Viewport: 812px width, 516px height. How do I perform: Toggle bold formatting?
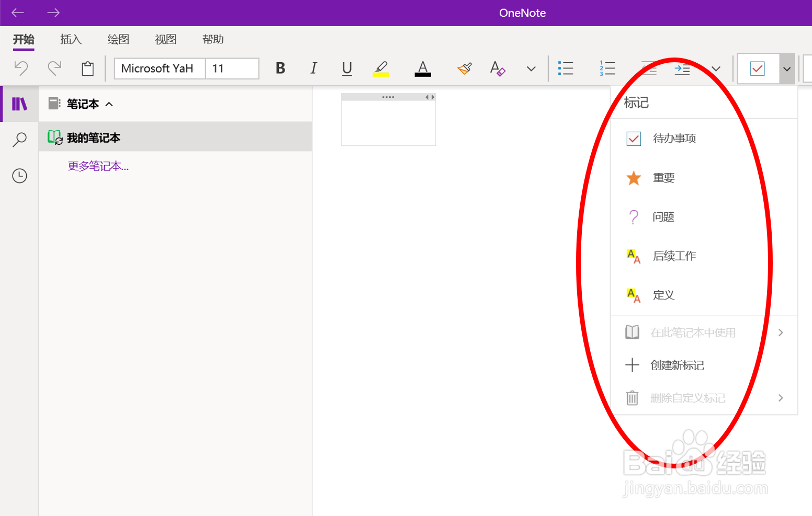click(x=280, y=68)
